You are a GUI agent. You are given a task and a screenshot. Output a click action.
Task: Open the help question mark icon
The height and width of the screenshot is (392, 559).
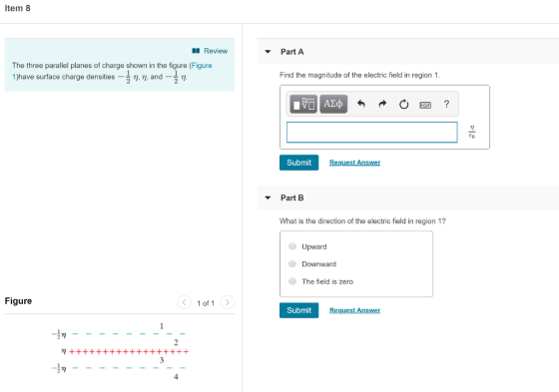[446, 104]
